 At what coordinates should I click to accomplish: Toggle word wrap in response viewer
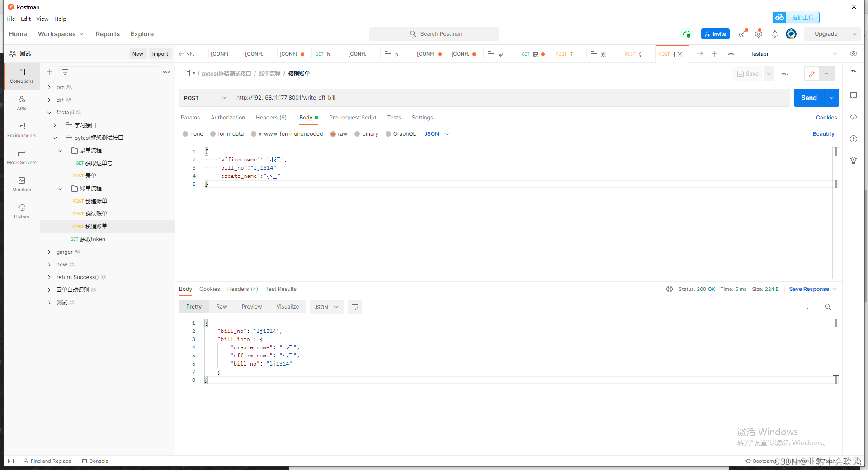[x=355, y=307]
